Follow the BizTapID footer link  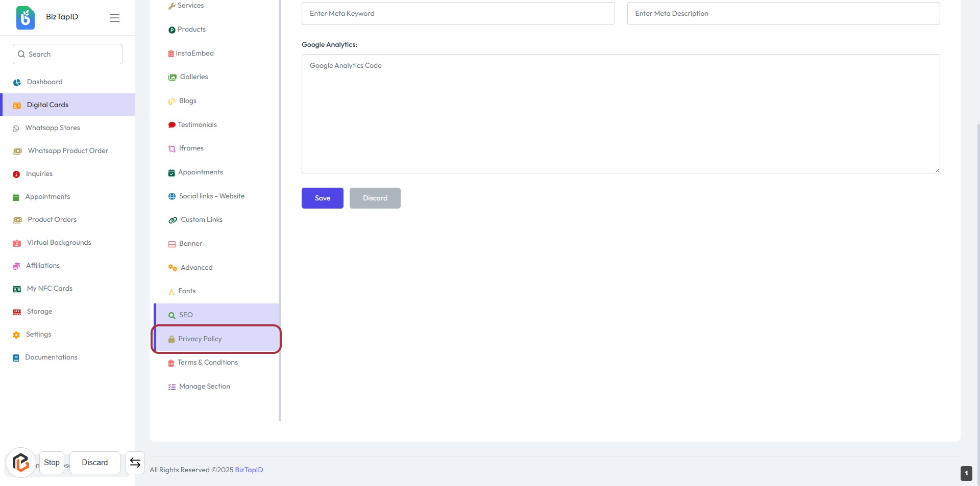pos(249,470)
